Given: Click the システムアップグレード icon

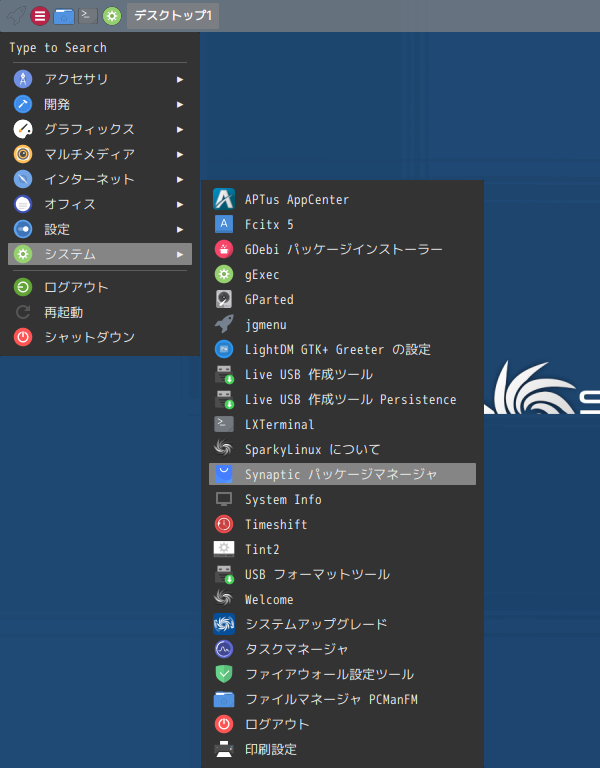Looking at the screenshot, I should point(224,624).
